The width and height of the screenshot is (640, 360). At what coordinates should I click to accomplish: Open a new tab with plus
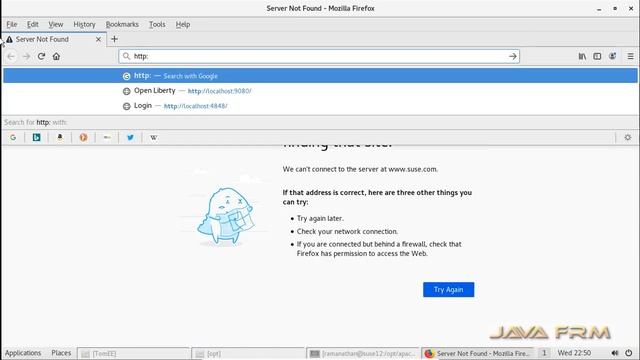tap(114, 39)
